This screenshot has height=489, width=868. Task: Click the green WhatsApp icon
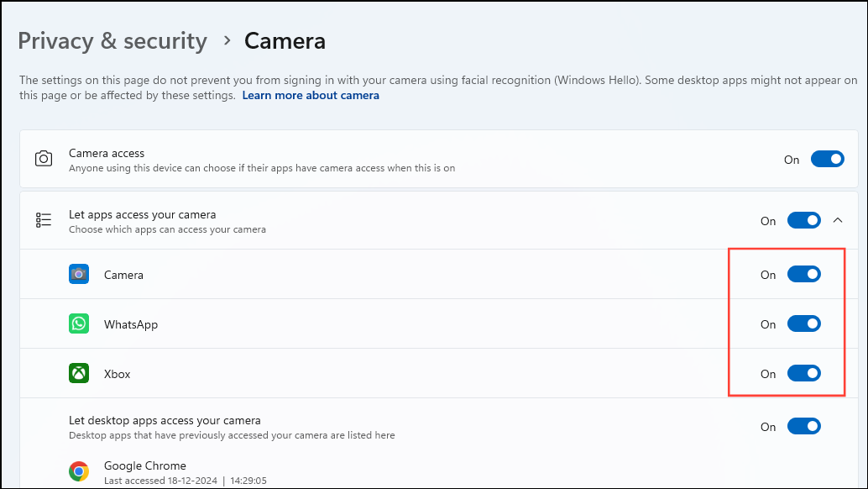[79, 323]
